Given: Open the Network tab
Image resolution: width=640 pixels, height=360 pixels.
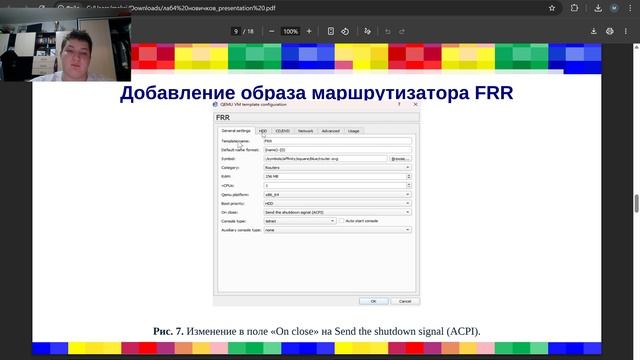Looking at the screenshot, I should click(305, 131).
